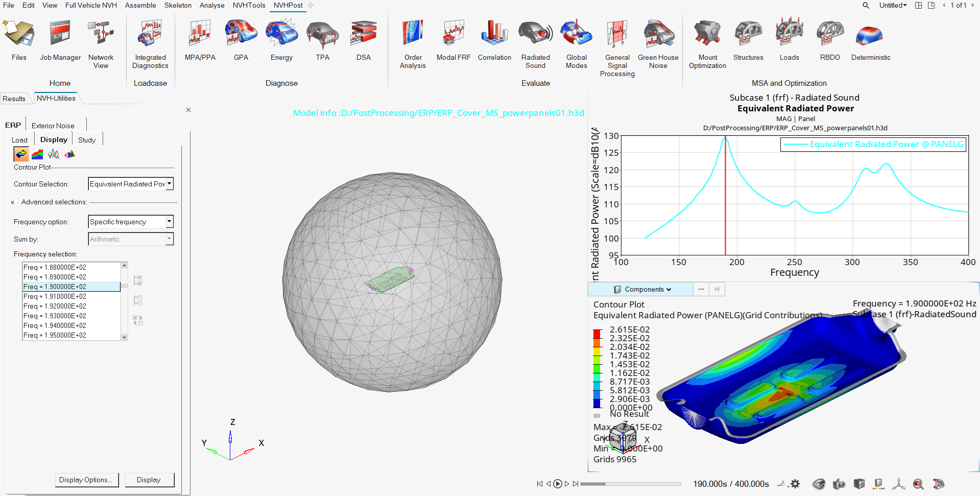Open the Integrated Diagnostics tool
980x496 pixels.
coord(150,44)
